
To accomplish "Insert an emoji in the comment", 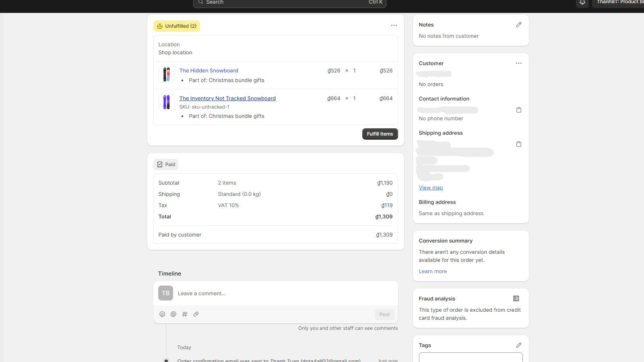I will coord(162,314).
